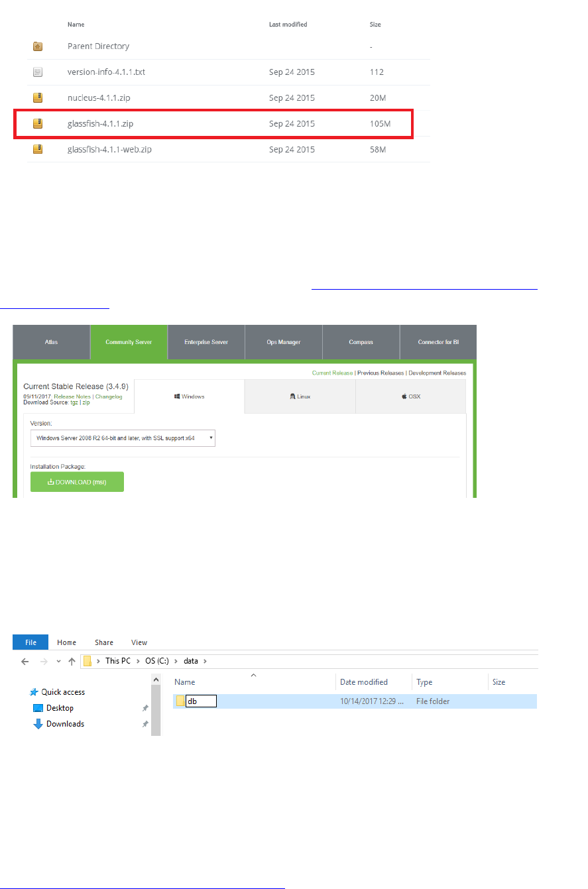Click the Current Release link
This screenshot has height=889, width=588.
(x=333, y=373)
